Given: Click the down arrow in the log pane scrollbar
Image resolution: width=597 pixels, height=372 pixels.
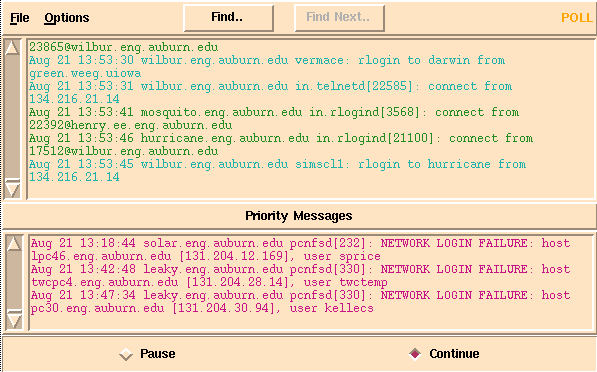Looking at the screenshot, I should 12,190.
